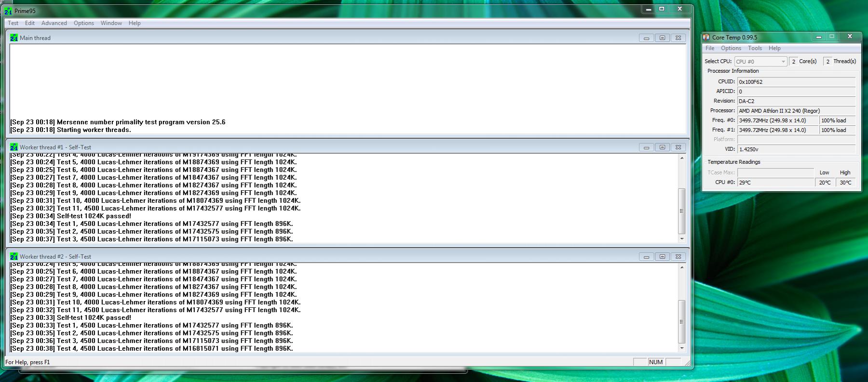
Task: Click Worker thread #2 scroll down arrow
Action: (682, 348)
